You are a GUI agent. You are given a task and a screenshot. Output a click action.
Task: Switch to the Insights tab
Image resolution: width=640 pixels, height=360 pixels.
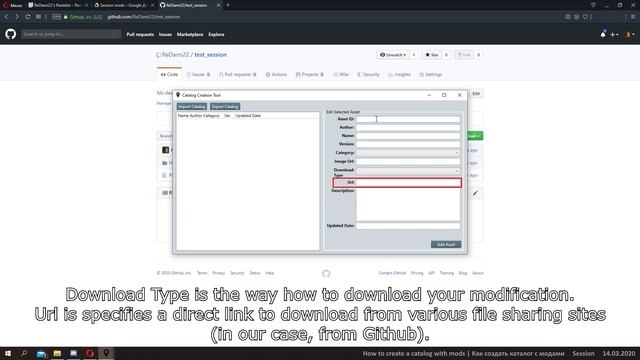(x=400, y=75)
